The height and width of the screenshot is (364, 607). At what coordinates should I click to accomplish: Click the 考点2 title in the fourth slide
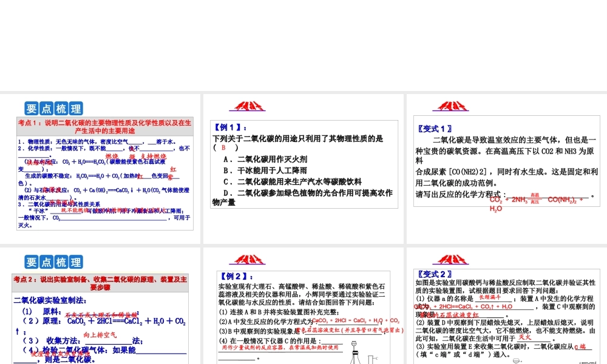[x=100, y=283]
